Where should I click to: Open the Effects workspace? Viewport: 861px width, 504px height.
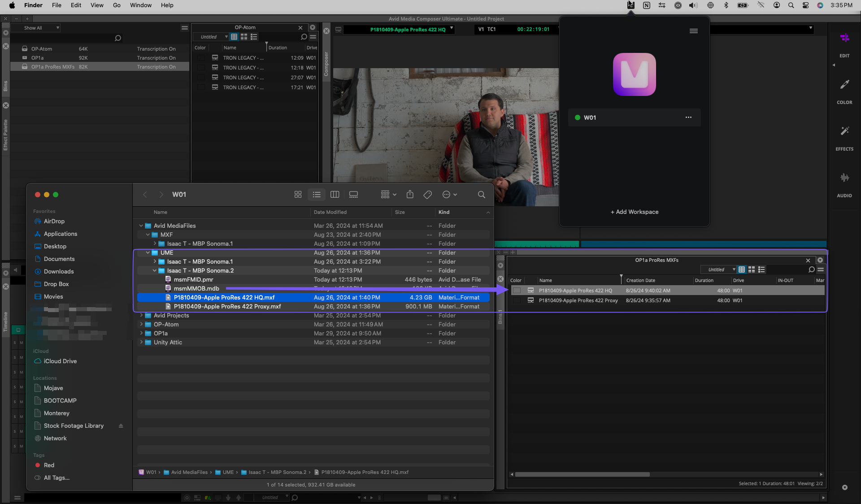(844, 138)
